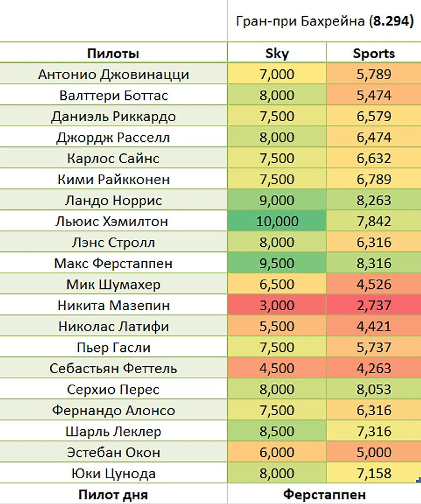Click the Гран-при Бахрейна title cell
Image resolution: width=421 pixels, height=504 pixels.
point(324,21)
